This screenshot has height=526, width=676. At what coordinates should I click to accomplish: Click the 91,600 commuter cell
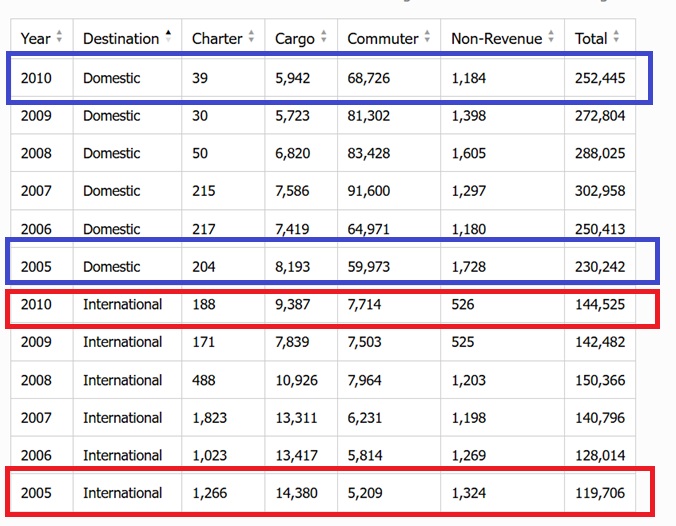coord(369,191)
